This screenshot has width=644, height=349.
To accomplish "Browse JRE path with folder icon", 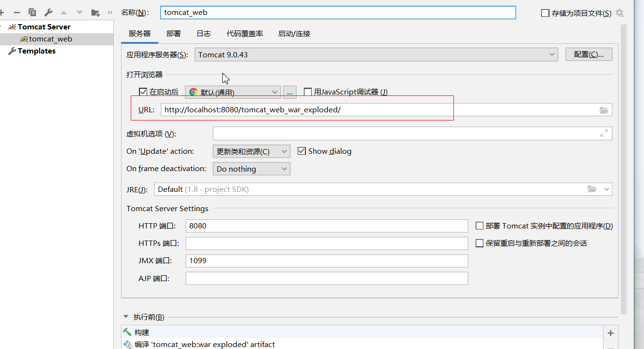I will point(592,189).
